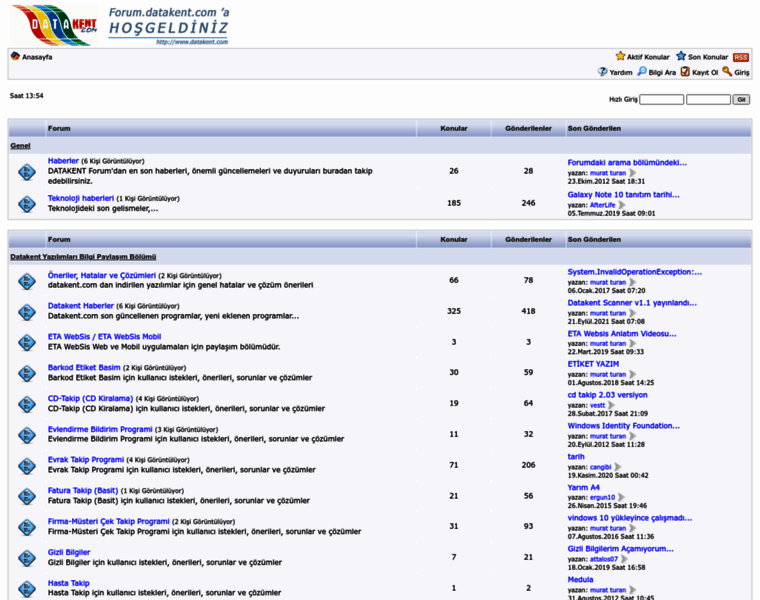The image size is (760, 600).
Task: Open the Yardım help page
Action: (621, 73)
